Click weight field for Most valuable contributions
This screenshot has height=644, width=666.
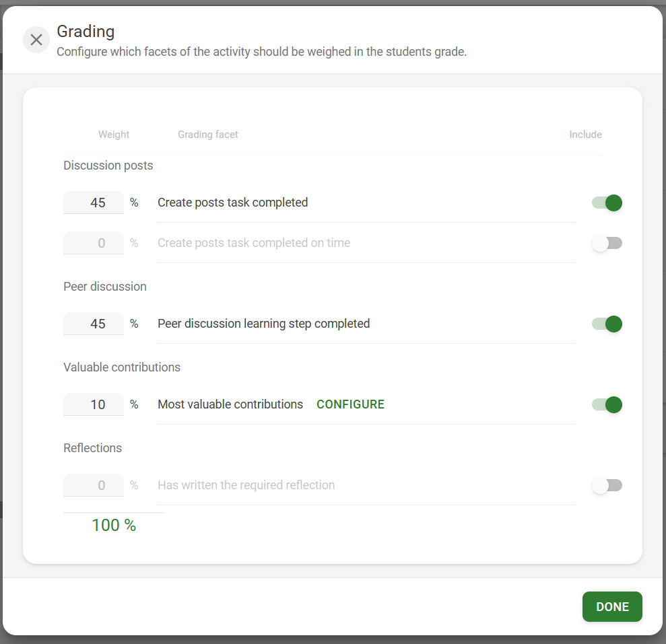tap(94, 404)
